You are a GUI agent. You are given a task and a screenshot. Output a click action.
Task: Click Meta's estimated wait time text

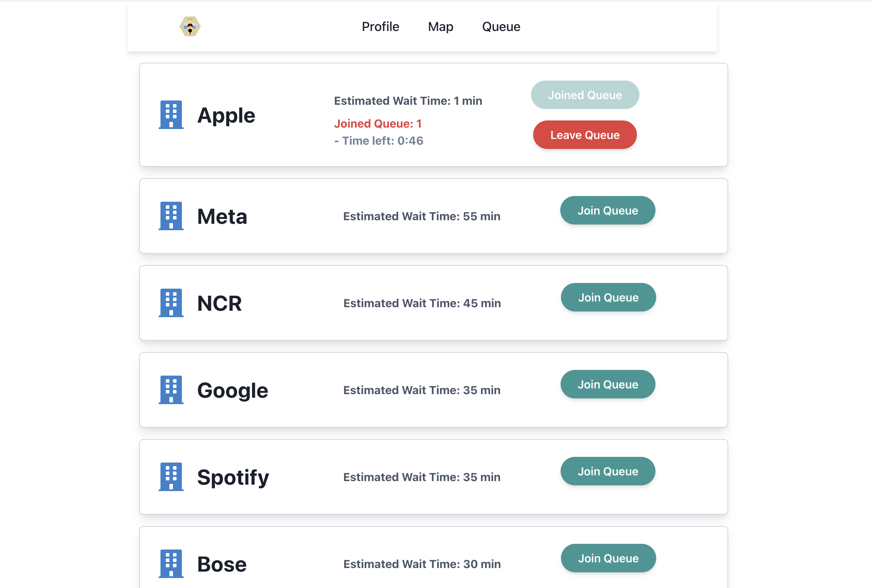point(422,216)
